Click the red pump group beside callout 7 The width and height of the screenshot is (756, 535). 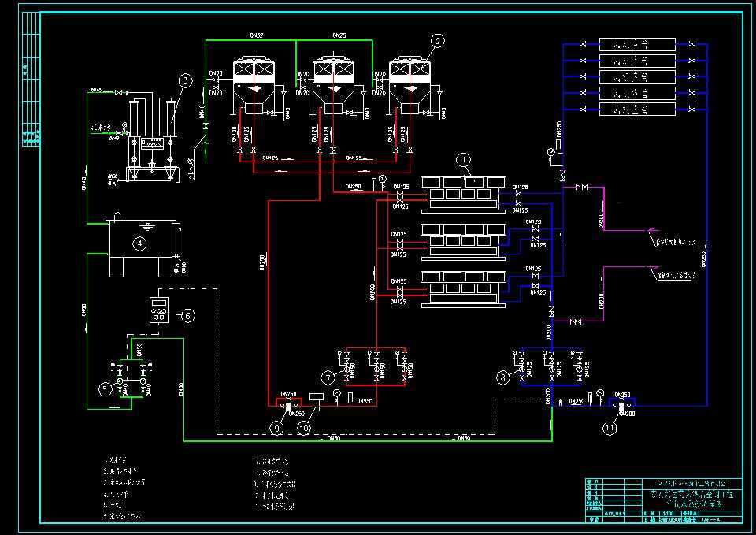(376, 366)
